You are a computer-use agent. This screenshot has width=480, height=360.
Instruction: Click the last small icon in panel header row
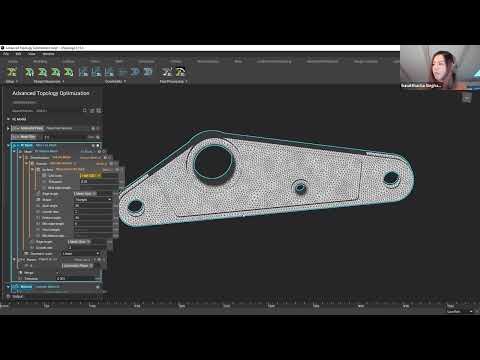(x=99, y=110)
